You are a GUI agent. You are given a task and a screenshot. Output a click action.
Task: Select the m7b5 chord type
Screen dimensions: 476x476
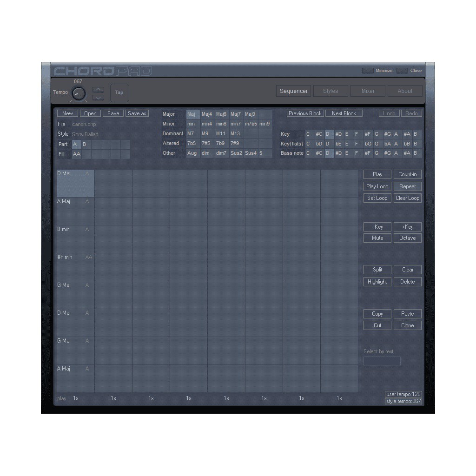(251, 124)
